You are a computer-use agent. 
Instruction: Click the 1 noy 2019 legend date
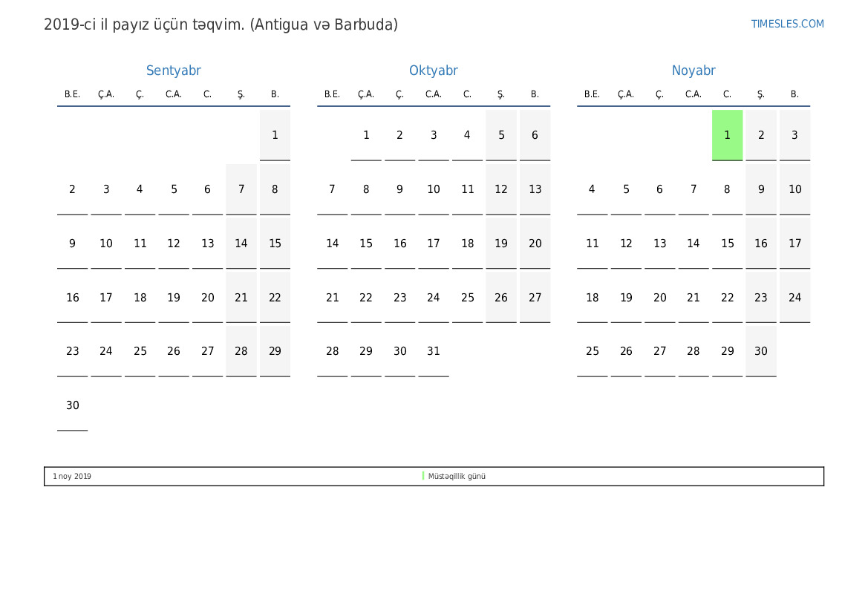point(72,477)
